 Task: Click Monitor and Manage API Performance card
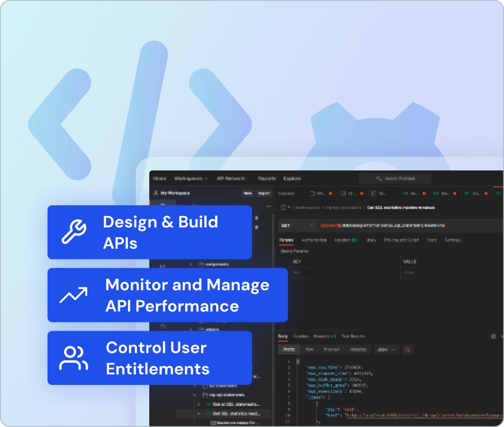coord(168,295)
